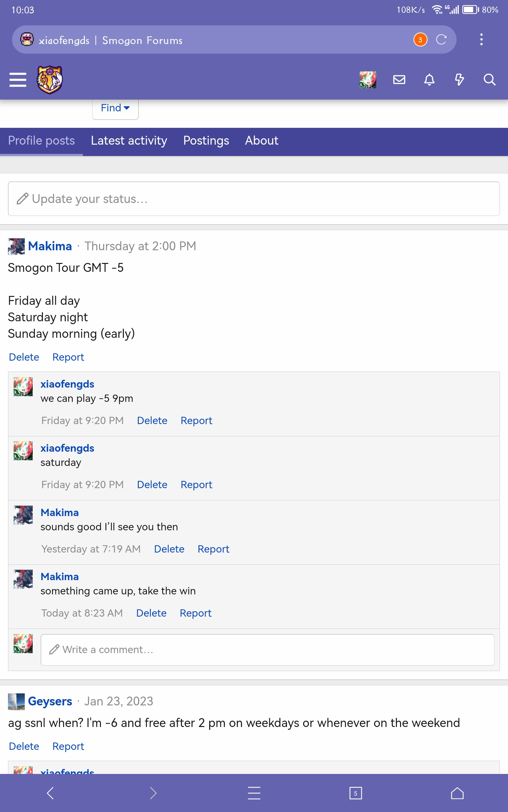Open Makima name on 'sounds good' comment
The width and height of the screenshot is (508, 812).
(x=59, y=512)
